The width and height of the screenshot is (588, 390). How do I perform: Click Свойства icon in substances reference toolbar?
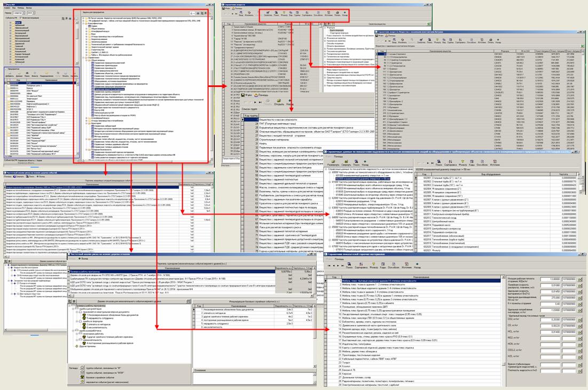(267, 14)
